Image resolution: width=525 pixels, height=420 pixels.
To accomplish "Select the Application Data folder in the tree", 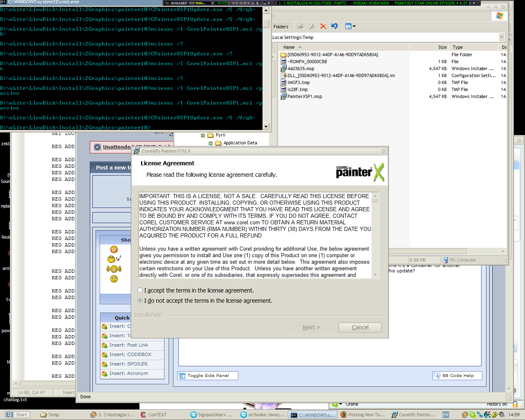I will coord(240,143).
